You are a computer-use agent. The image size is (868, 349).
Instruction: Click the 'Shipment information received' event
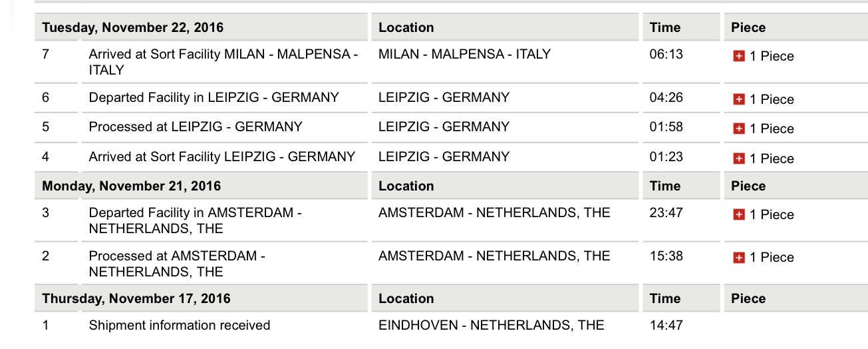[x=180, y=326]
